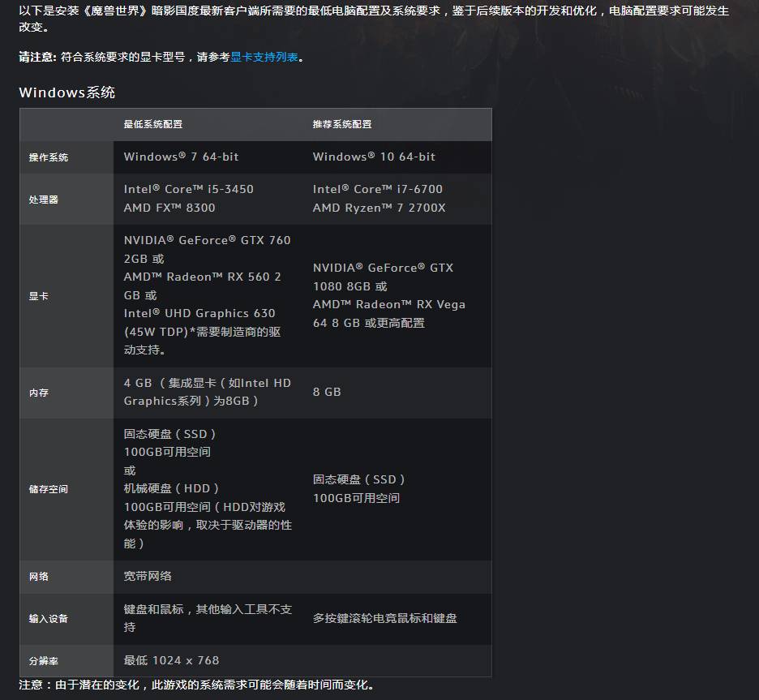
Task: Select the 内存 row label
Action: 39,393
